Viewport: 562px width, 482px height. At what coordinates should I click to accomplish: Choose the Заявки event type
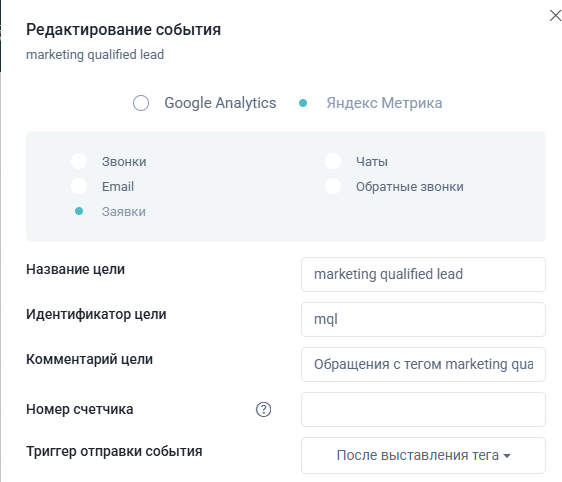click(79, 211)
